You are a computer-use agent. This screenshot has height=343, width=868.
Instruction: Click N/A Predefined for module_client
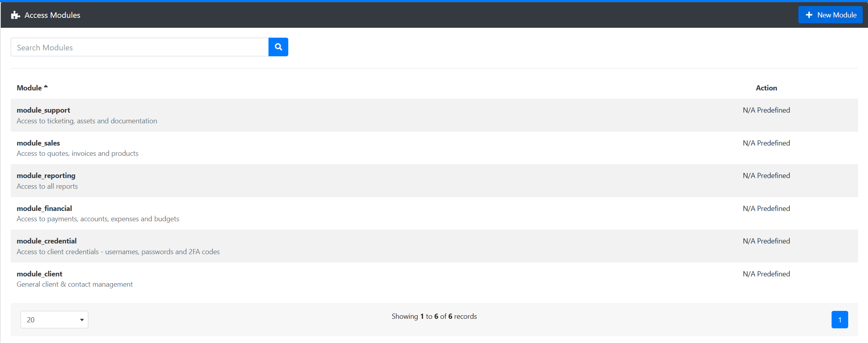tap(766, 274)
